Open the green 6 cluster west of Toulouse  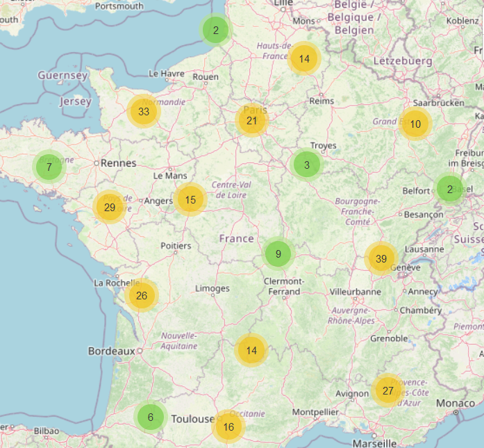pyautogui.click(x=150, y=417)
